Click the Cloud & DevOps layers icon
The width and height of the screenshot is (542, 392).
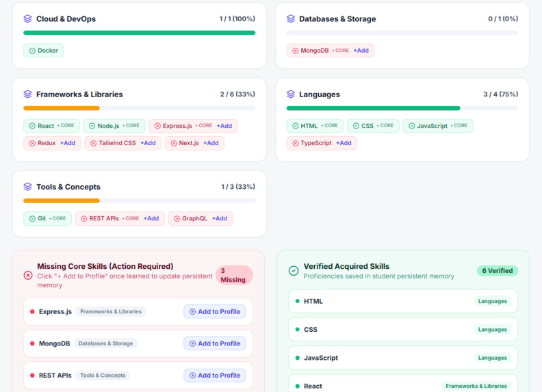pyautogui.click(x=27, y=18)
